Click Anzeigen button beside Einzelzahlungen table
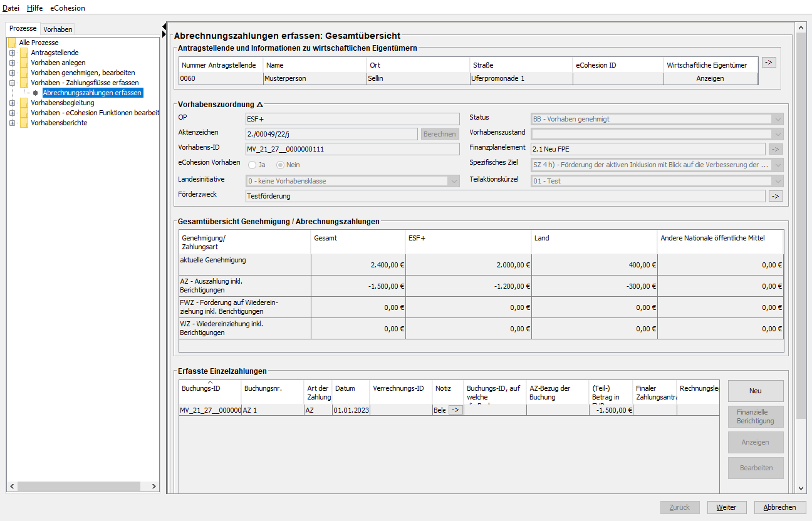This screenshot has height=521, width=812. click(x=756, y=442)
